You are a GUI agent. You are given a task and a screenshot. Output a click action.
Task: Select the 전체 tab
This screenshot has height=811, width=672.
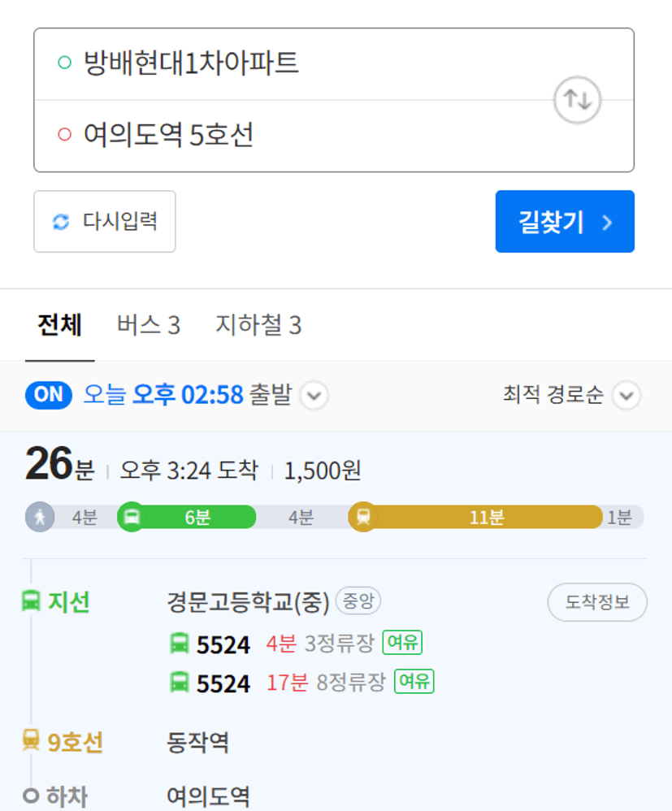(59, 325)
